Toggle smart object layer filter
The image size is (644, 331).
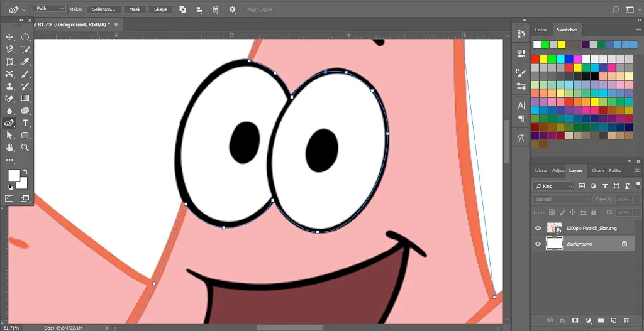628,186
